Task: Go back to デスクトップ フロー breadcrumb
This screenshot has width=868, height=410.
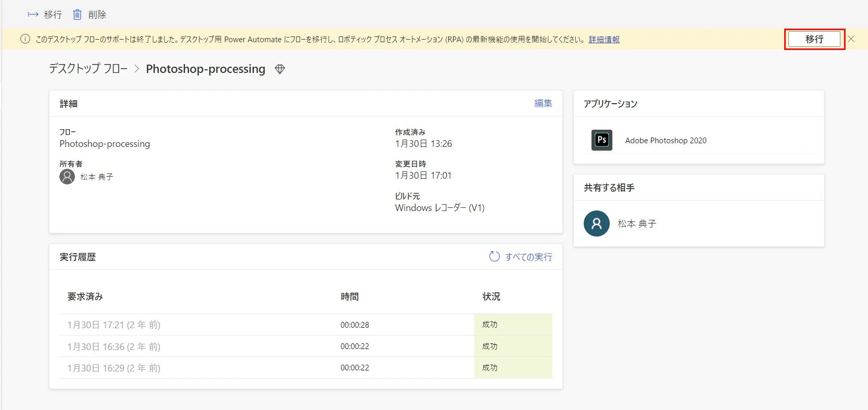Action: point(89,69)
